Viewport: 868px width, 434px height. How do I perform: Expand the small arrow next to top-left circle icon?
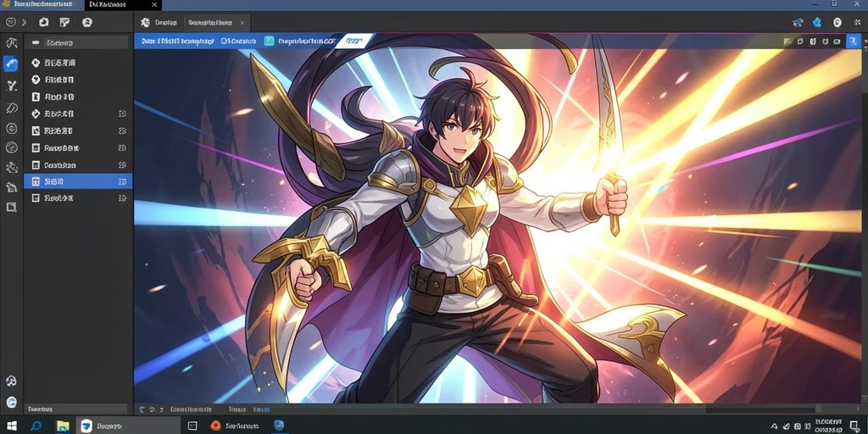coord(24,23)
